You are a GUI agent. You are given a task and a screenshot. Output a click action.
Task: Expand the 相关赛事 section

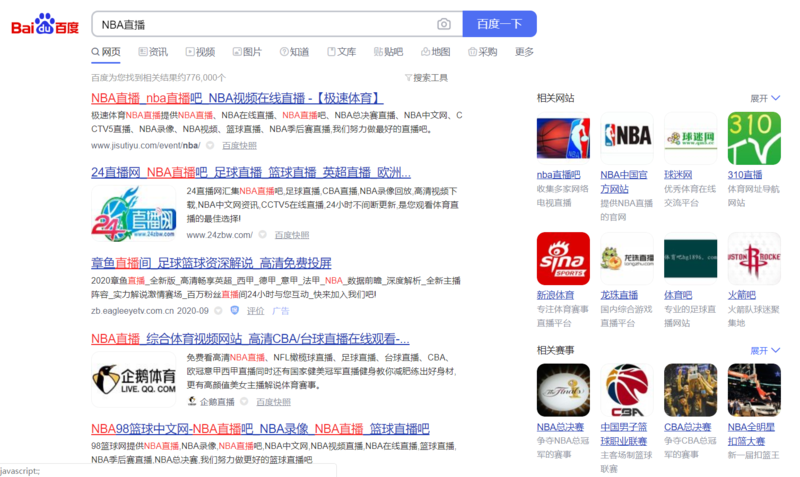(765, 350)
